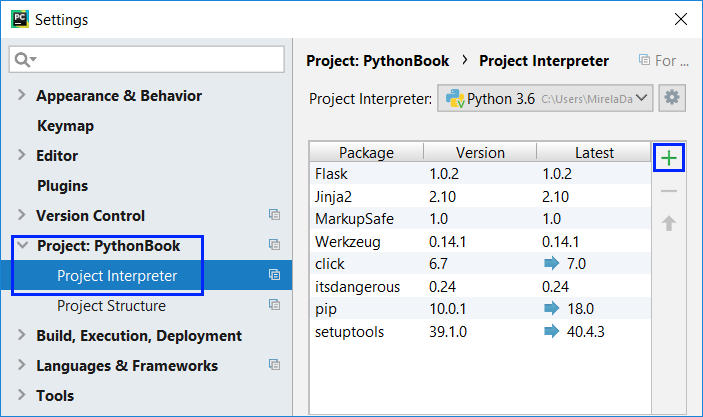Open the interpreter gear settings menu

[x=672, y=98]
